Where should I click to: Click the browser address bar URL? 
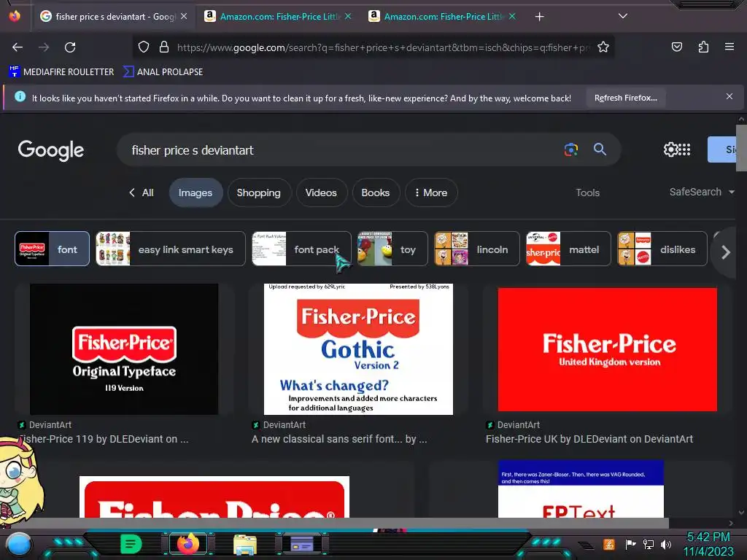point(384,47)
